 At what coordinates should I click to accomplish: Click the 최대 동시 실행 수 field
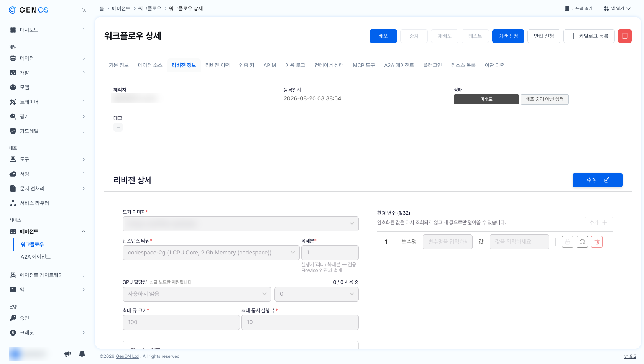tap(300, 322)
